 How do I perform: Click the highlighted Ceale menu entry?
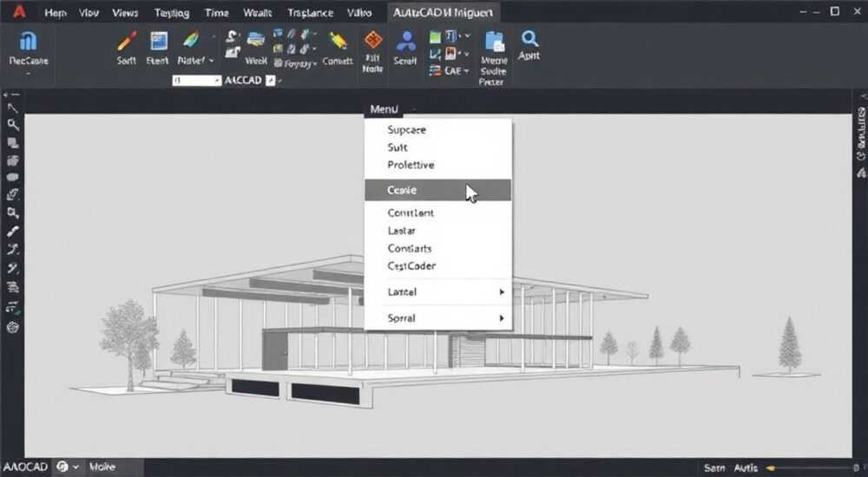(437, 190)
